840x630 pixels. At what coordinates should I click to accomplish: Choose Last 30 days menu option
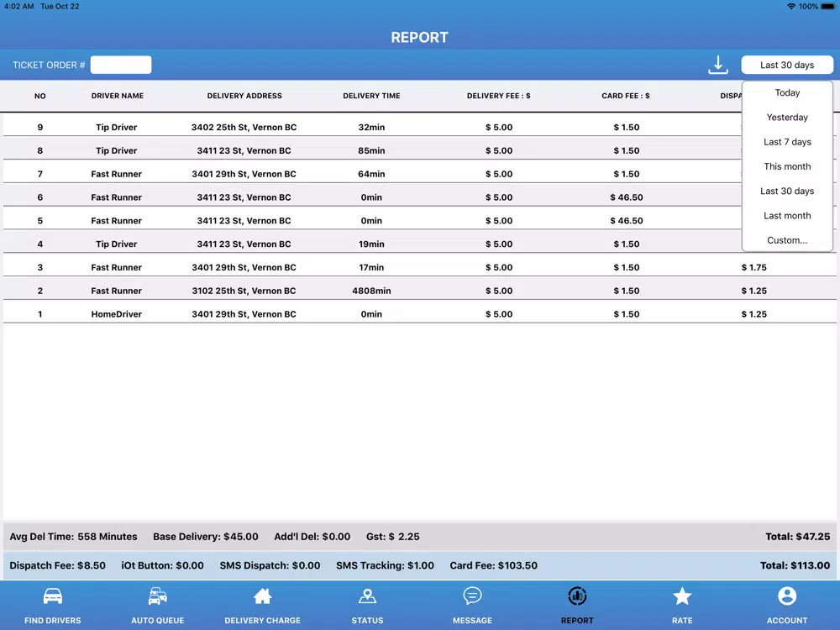(787, 192)
